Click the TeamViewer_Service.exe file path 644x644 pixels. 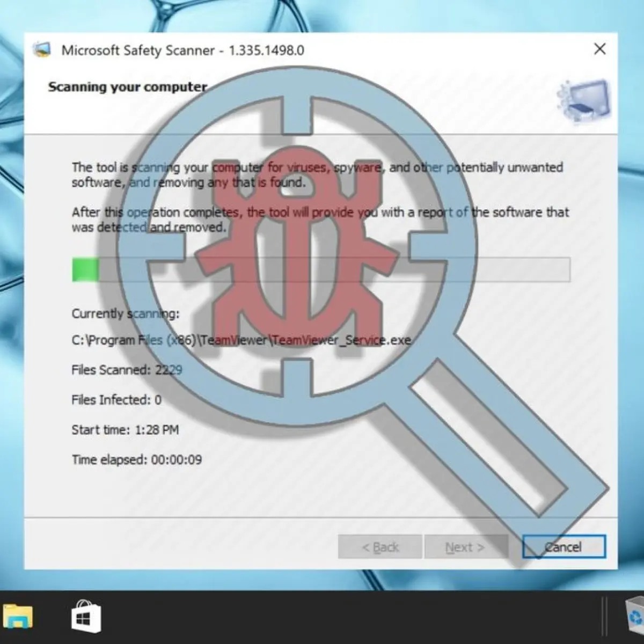point(241,340)
